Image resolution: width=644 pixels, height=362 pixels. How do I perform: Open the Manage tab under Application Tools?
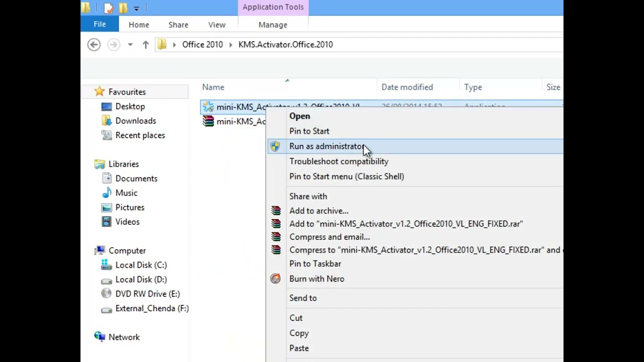click(x=273, y=25)
